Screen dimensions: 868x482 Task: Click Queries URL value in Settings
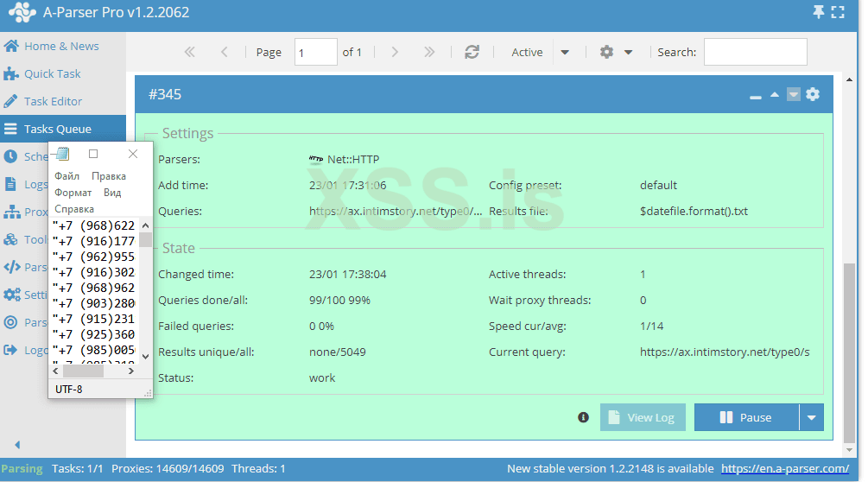pos(396,211)
